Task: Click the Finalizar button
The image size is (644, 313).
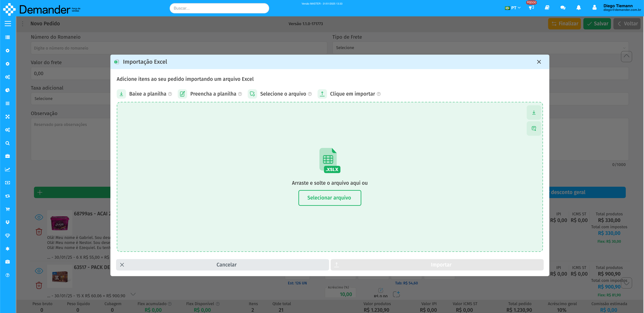Action: (564, 24)
